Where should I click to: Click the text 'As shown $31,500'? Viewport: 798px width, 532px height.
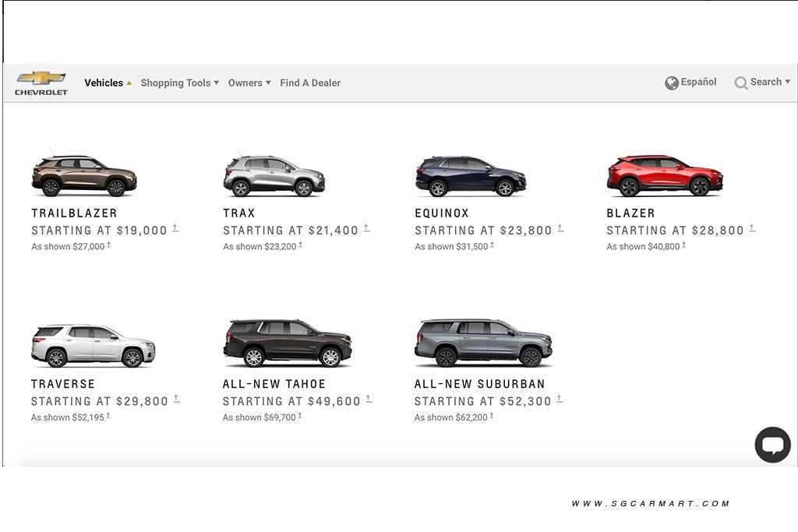451,247
